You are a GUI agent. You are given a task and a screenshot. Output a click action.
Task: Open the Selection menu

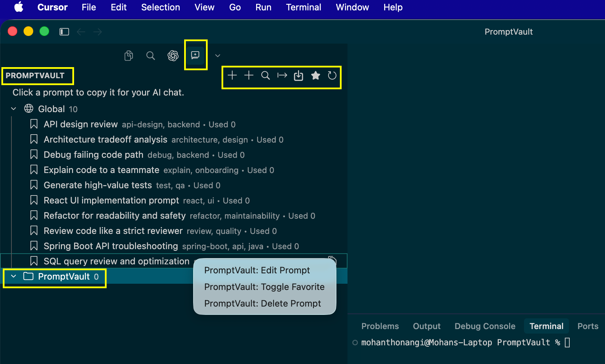pos(161,7)
